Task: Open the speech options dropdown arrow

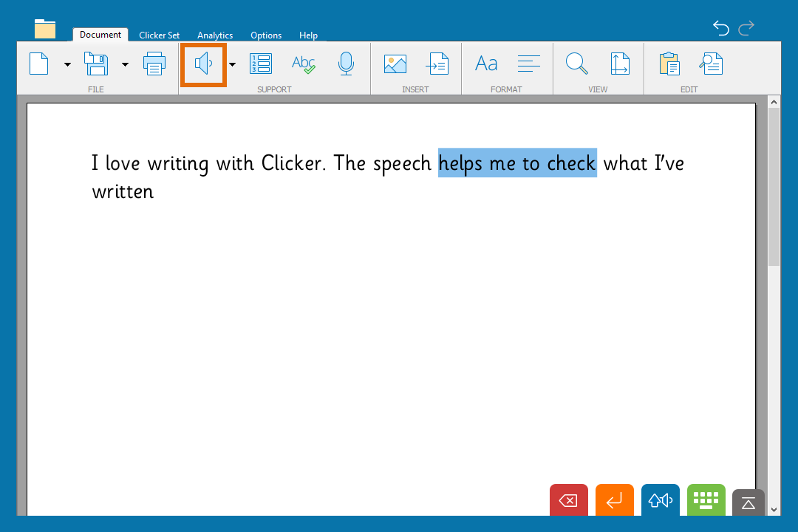Action: point(232,65)
